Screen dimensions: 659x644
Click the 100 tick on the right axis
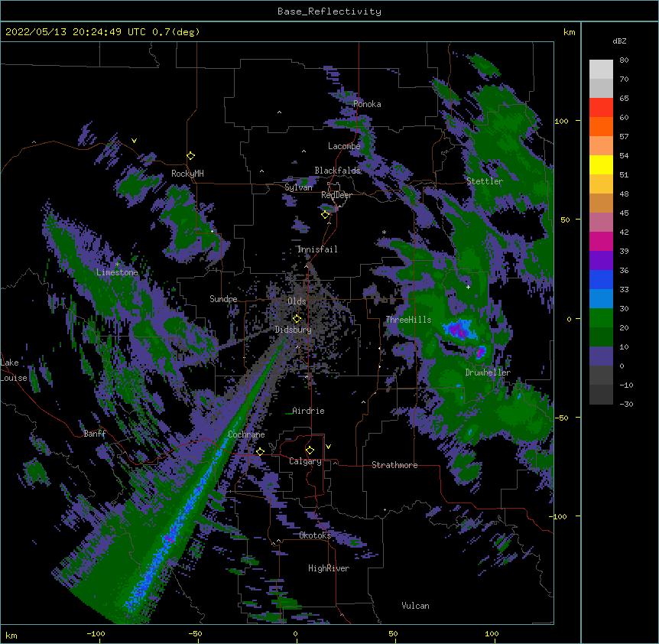[561, 121]
